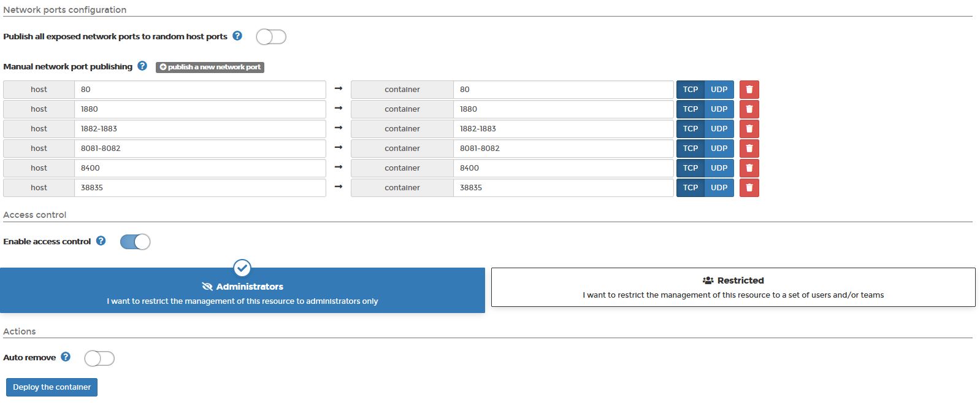Viewport: 980px width, 410px height.
Task: Remove the 1882-1883 port mapping
Action: click(749, 129)
